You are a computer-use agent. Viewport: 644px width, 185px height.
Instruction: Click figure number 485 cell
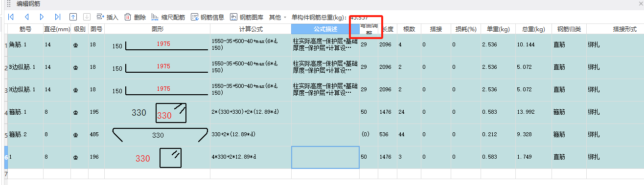(96, 135)
